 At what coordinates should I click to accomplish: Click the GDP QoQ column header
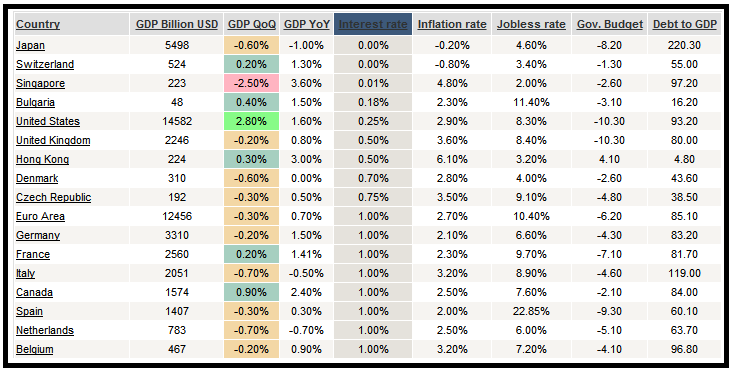pos(252,24)
